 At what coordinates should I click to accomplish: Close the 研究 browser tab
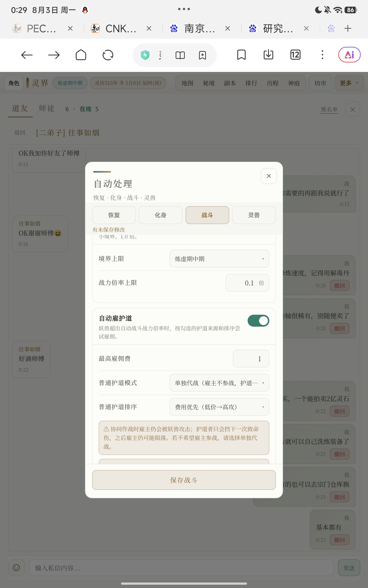tap(306, 29)
